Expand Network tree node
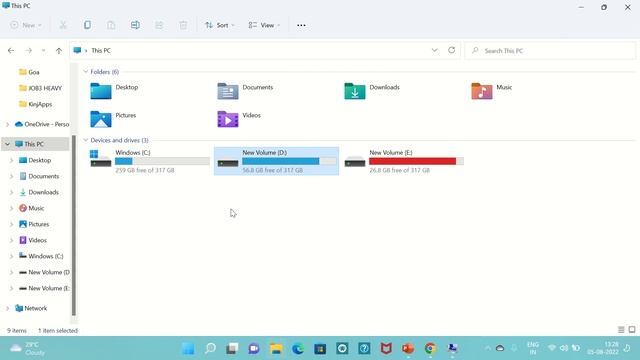This screenshot has width=640, height=360. [7, 308]
